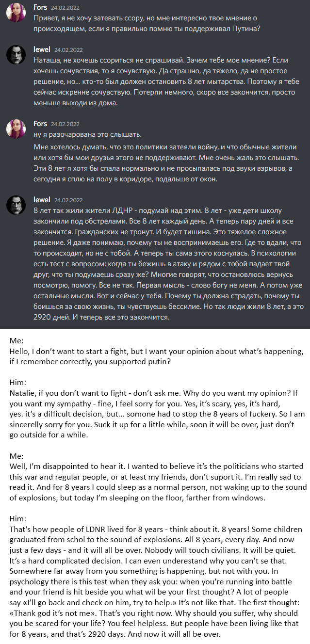Click Fors avatar on first message
Image resolution: width=310 pixels, height=644 pixels.
point(16,14)
